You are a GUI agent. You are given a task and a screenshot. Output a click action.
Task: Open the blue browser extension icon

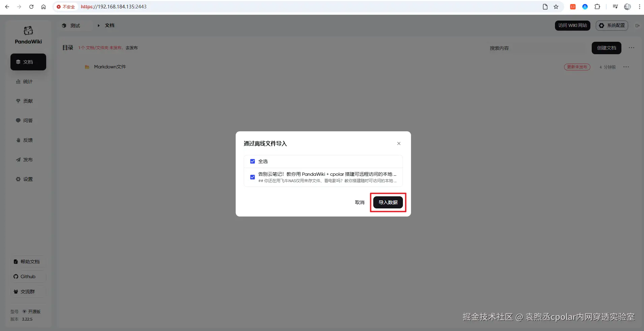[585, 7]
